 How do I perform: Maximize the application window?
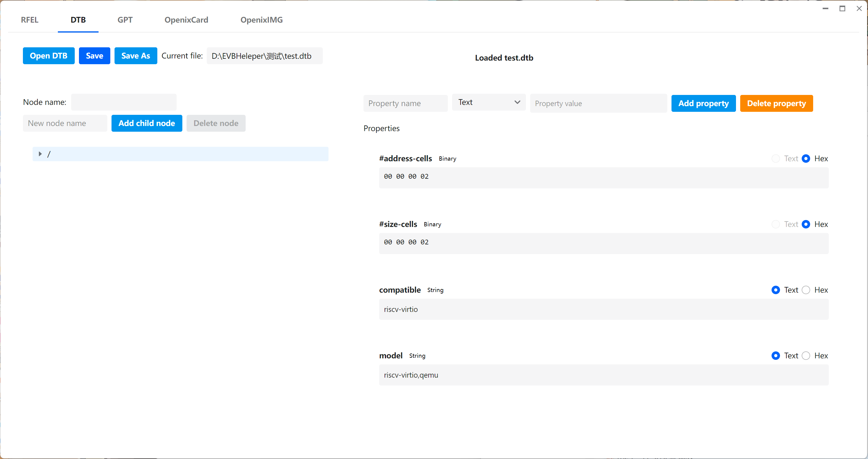(x=842, y=8)
